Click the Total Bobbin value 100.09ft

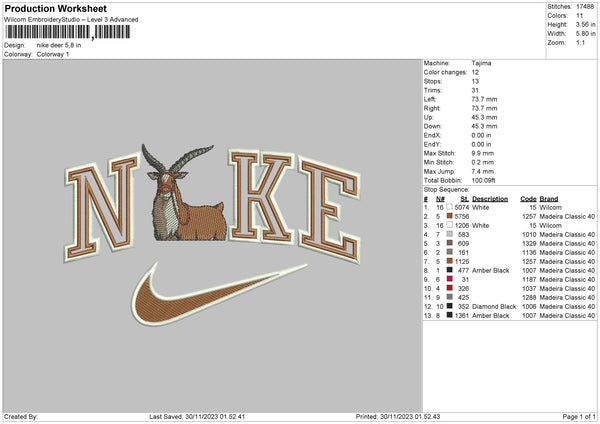[483, 180]
